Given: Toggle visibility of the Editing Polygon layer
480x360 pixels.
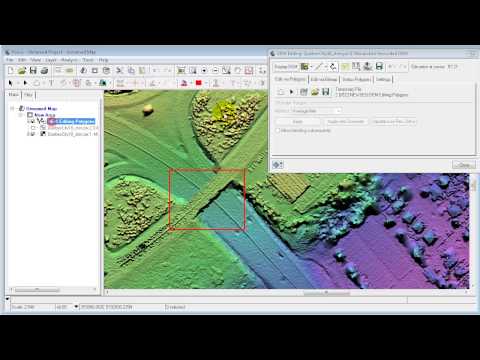Looking at the screenshot, I should (x=33, y=121).
